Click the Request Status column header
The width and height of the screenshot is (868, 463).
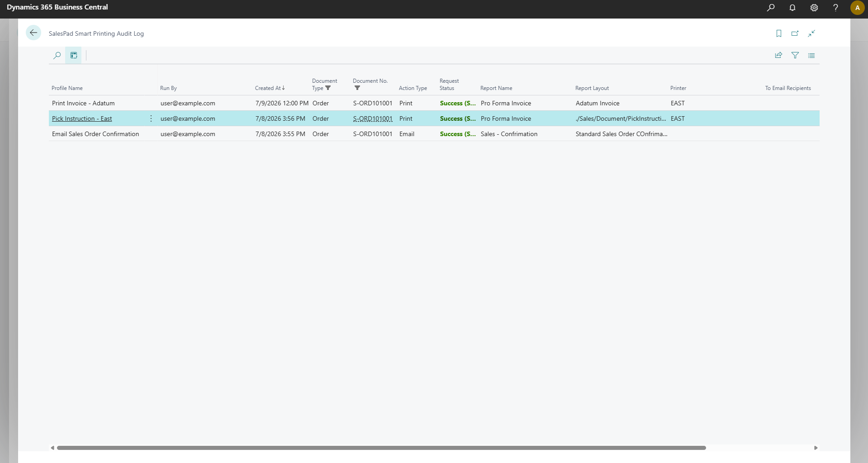(x=449, y=85)
